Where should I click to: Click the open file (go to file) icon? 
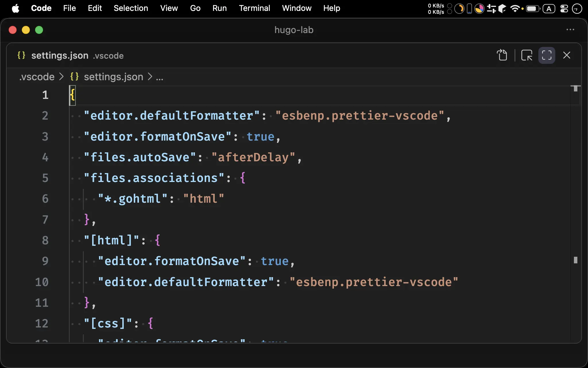502,55
